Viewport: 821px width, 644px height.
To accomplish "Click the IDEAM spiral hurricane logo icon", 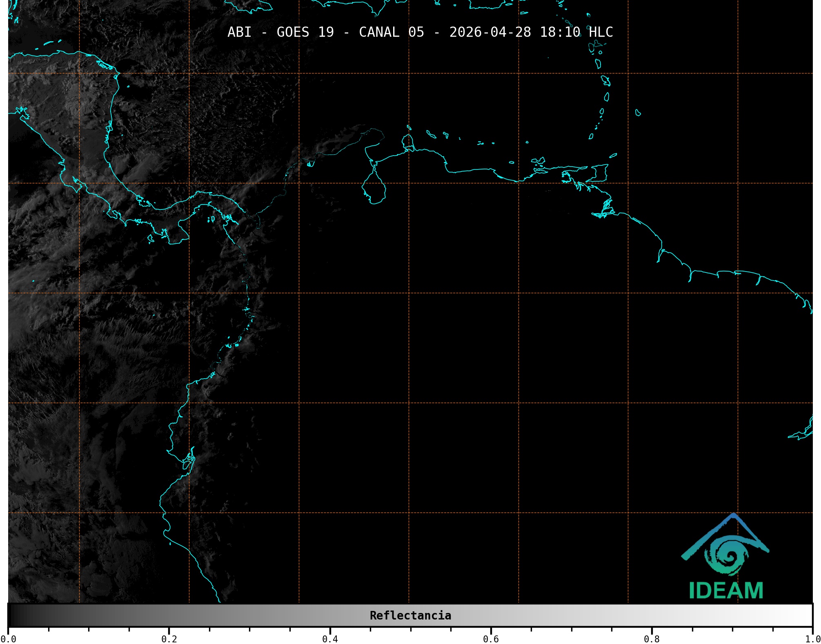I will tap(727, 556).
